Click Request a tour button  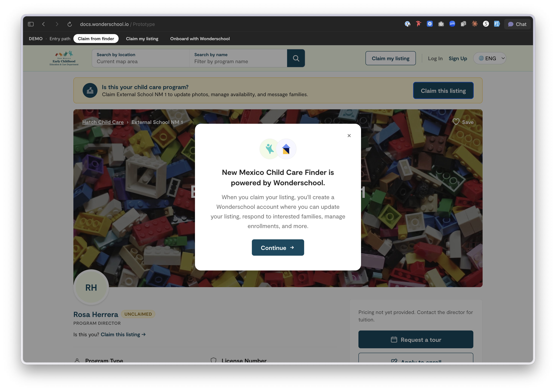click(416, 339)
